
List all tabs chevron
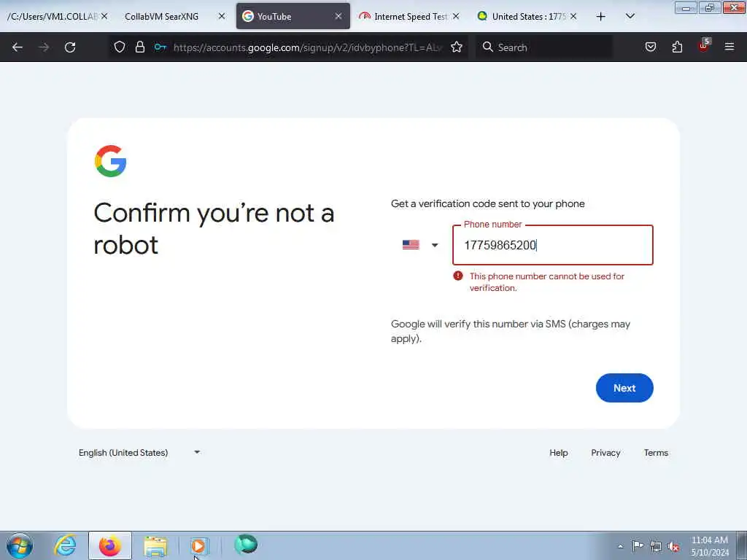click(630, 16)
